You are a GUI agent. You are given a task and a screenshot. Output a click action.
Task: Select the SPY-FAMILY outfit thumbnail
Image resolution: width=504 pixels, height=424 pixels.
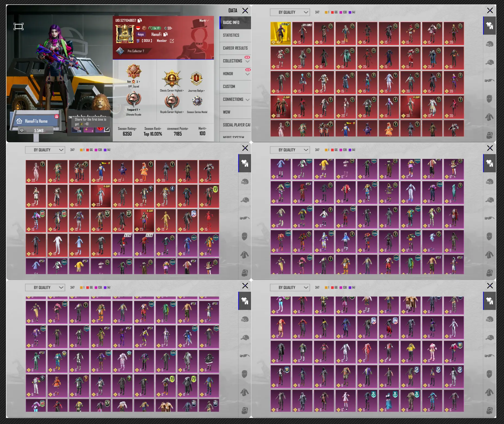302,33
